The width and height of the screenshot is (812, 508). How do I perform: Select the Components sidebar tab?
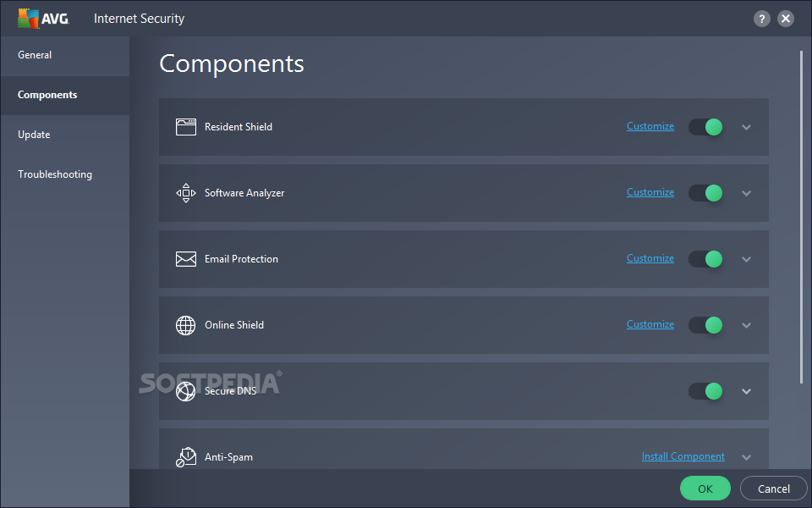click(65, 95)
